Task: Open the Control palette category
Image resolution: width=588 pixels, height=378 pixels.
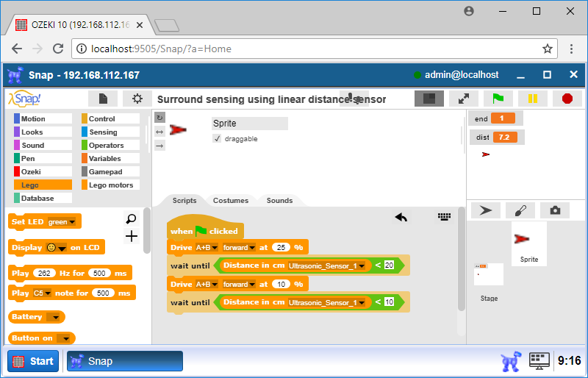Action: 111,118
